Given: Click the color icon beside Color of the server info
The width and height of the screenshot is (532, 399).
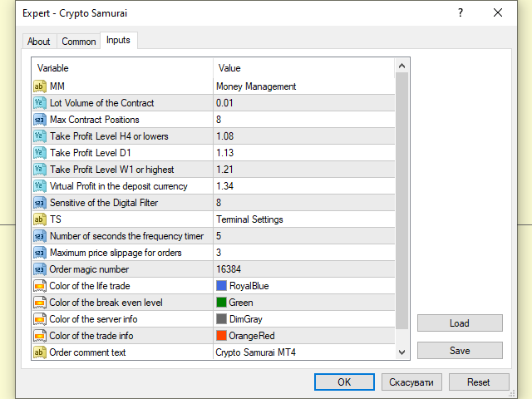Looking at the screenshot, I should [x=40, y=319].
